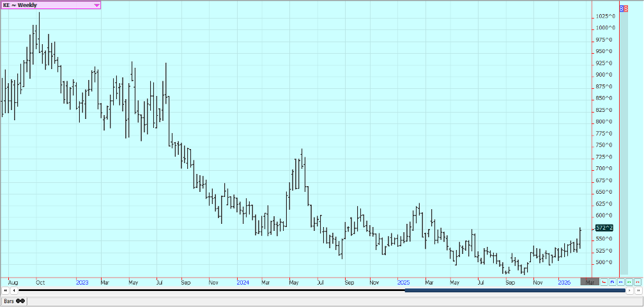
Task: Jump to latest data with double-right arrow
Action: pyautogui.click(x=637, y=290)
